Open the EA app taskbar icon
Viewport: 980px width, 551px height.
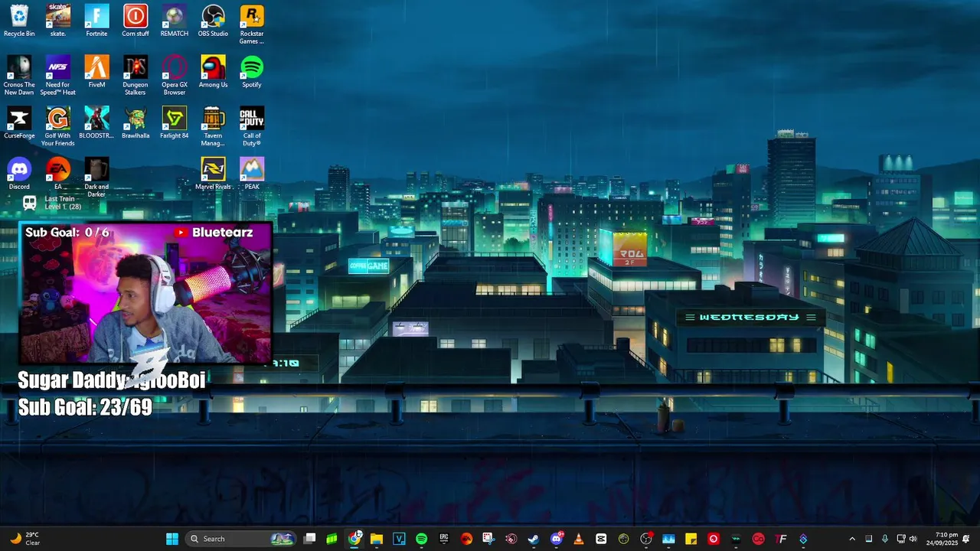pyautogui.click(x=466, y=539)
